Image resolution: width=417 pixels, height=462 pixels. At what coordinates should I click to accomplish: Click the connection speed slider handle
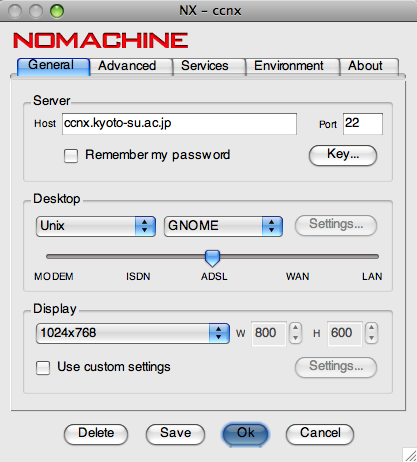(212, 258)
